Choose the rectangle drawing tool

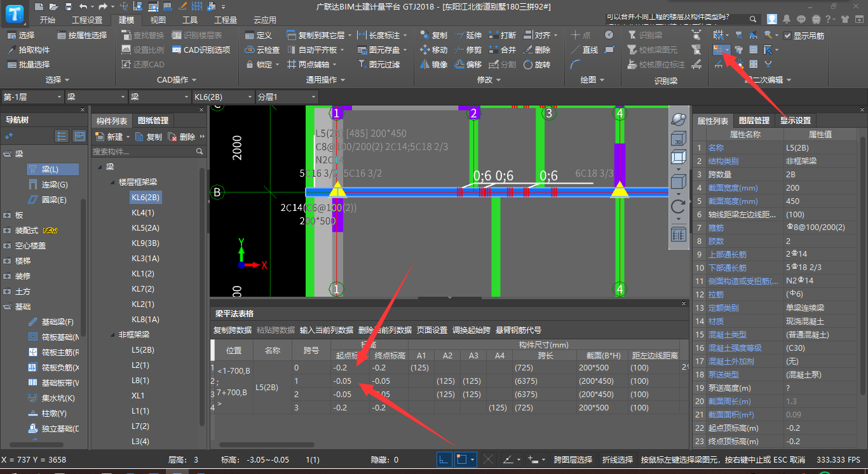[609, 50]
